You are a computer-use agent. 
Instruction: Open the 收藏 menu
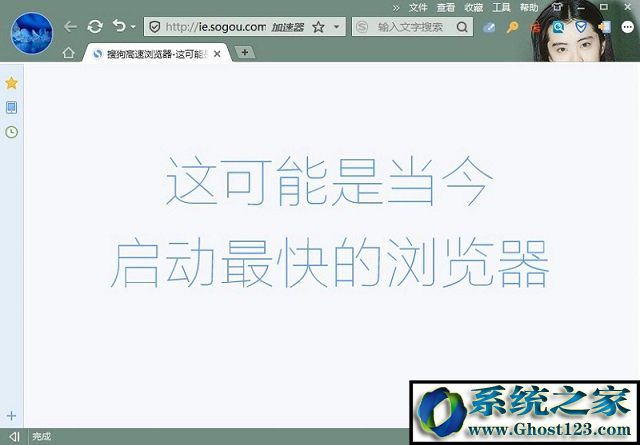[473, 7]
